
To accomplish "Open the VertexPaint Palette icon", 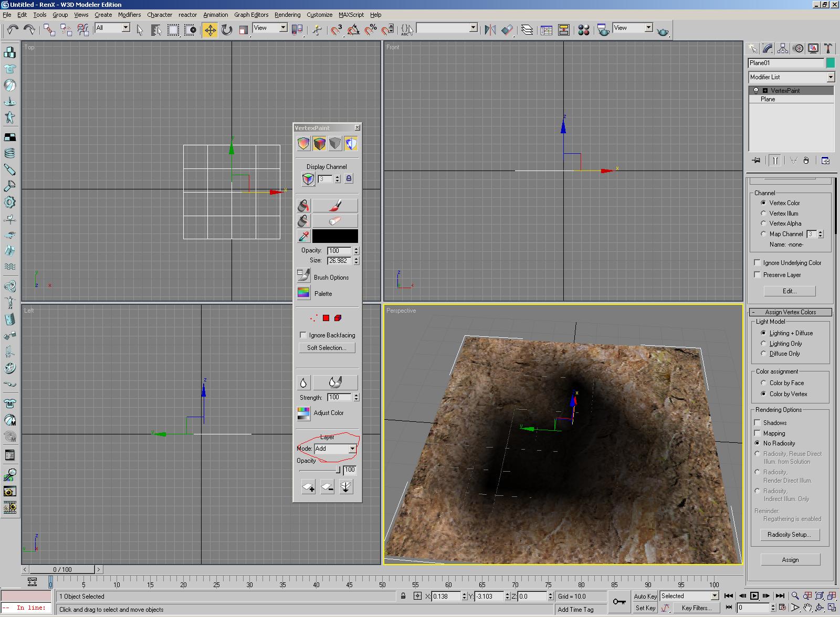I will (x=303, y=293).
